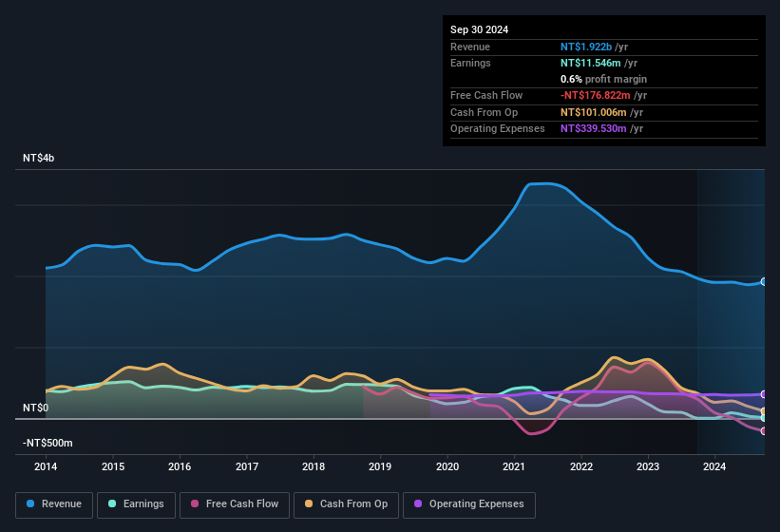Click the NT$339.530m operating expenses value
The width and height of the screenshot is (780, 532).
point(593,128)
